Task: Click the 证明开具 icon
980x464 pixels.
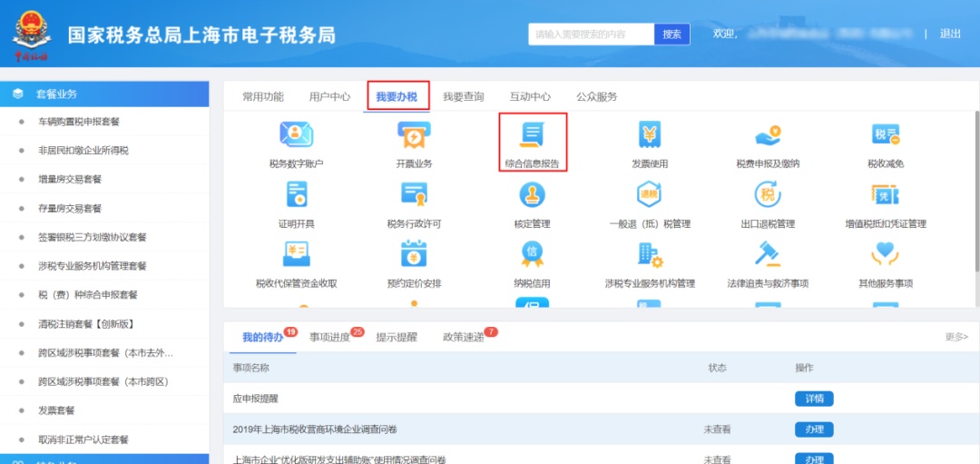Action: (x=296, y=193)
